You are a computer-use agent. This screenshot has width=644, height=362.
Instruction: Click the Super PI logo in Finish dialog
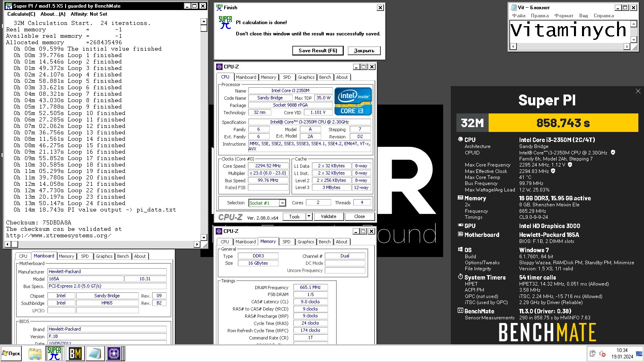click(x=225, y=23)
